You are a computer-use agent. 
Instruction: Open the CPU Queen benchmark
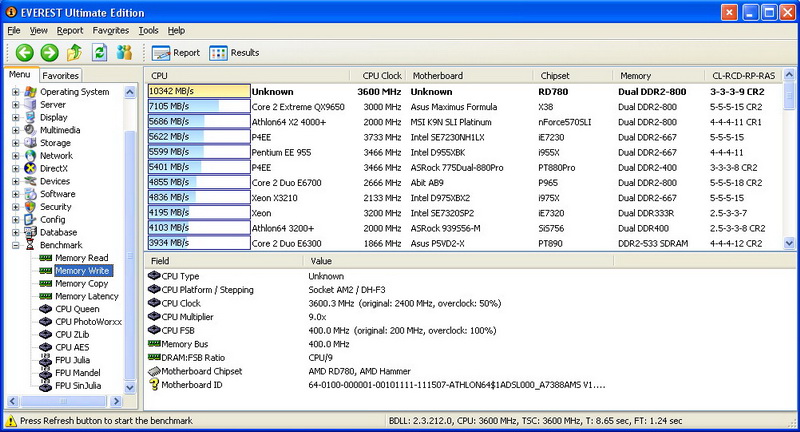click(x=77, y=309)
